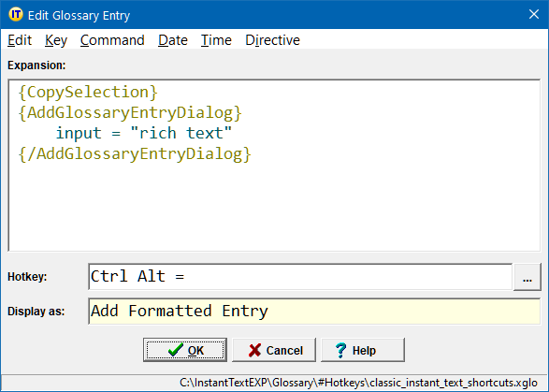The width and height of the screenshot is (549, 392).
Task: Click the Cancel button
Action: coord(274,350)
